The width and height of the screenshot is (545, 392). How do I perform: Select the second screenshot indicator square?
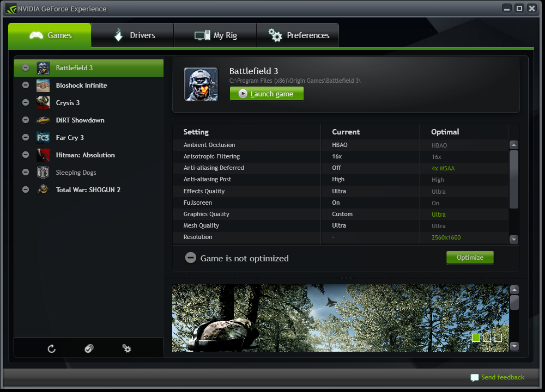point(487,338)
